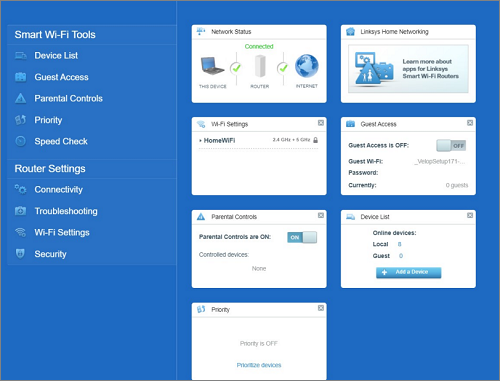Toggle Guest Access switch to ON
This screenshot has width=500, height=381.
click(x=451, y=145)
